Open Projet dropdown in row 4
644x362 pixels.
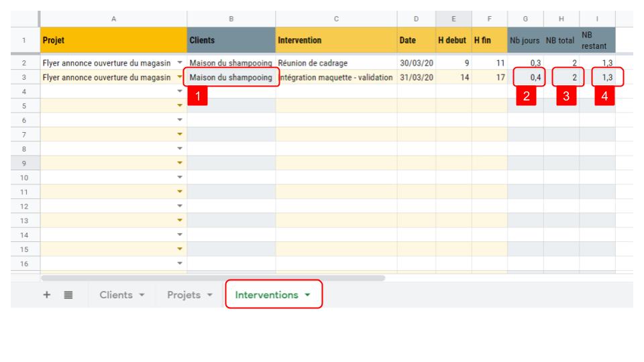tap(180, 91)
